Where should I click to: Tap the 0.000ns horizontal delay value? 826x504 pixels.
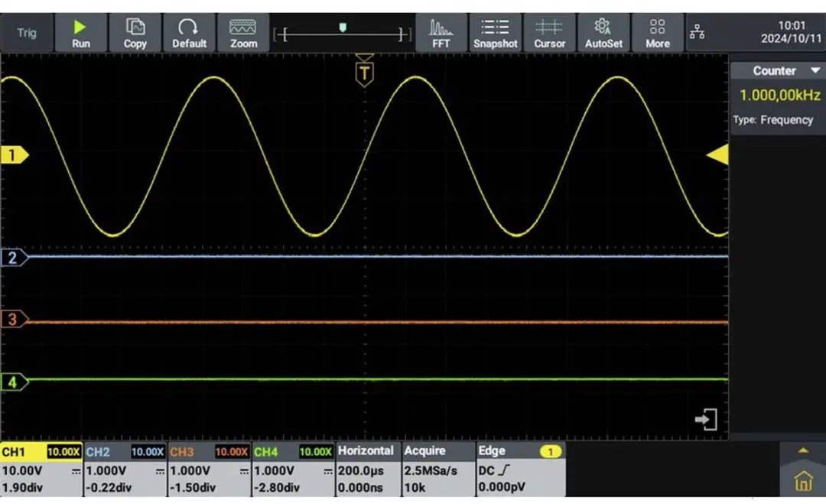click(x=360, y=487)
